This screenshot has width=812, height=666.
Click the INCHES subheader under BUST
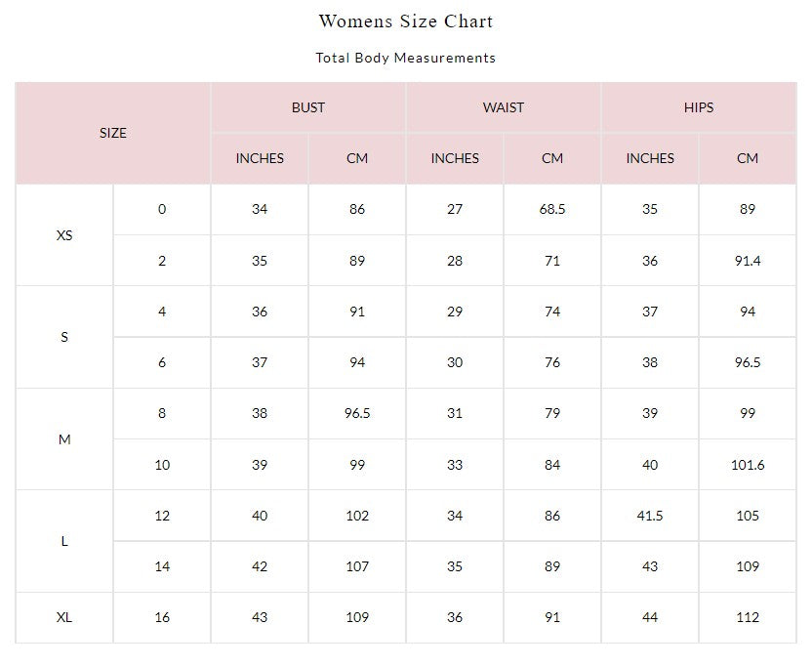260,158
